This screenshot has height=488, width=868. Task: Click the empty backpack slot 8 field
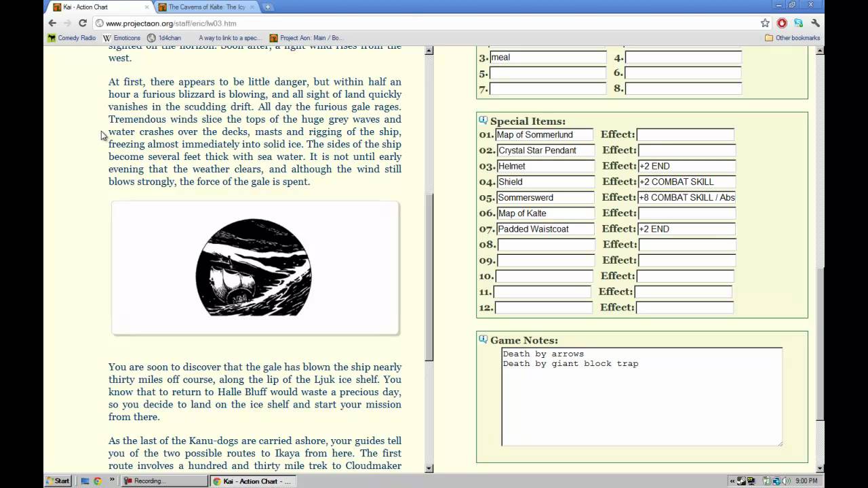coord(683,89)
